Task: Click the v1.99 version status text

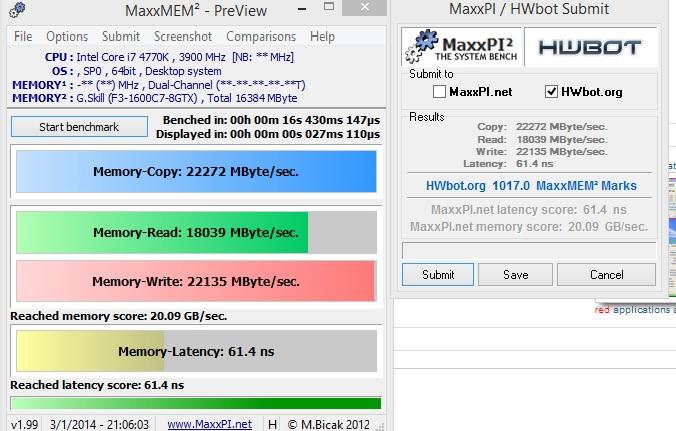Action: (x=24, y=424)
